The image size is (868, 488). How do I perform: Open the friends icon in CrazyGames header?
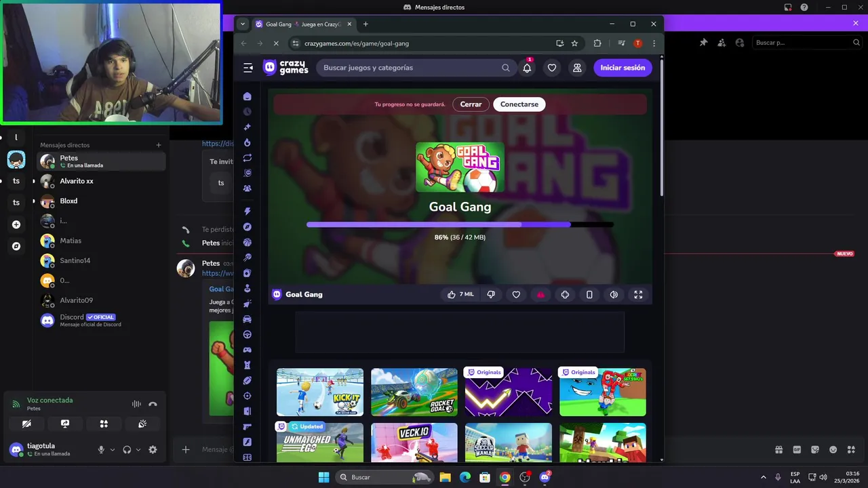[x=577, y=68]
